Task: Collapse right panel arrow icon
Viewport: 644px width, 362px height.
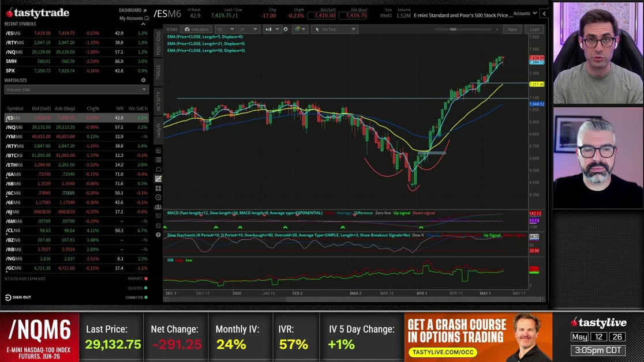Action: (x=544, y=14)
